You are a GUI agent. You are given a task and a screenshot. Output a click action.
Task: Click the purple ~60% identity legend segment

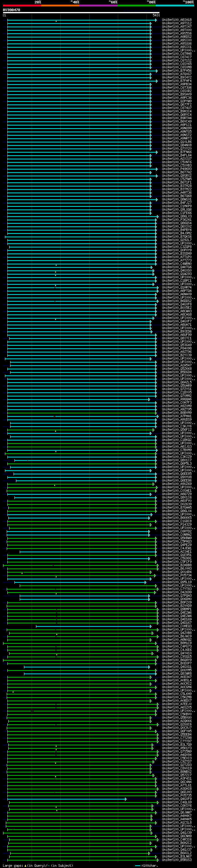pyautogui.click(x=99, y=6)
